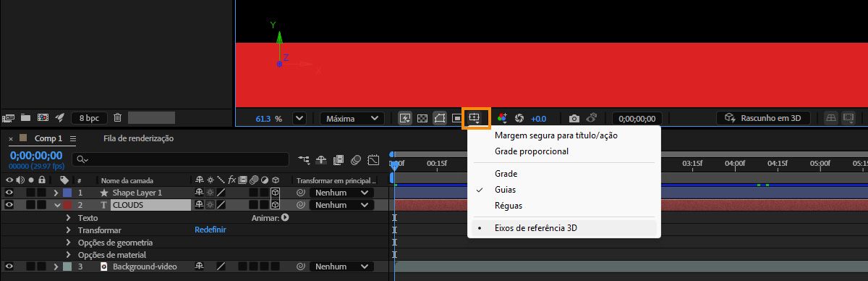Toggle mask and shape path visibility icon
Screen dimensions: 868x281
click(440, 118)
